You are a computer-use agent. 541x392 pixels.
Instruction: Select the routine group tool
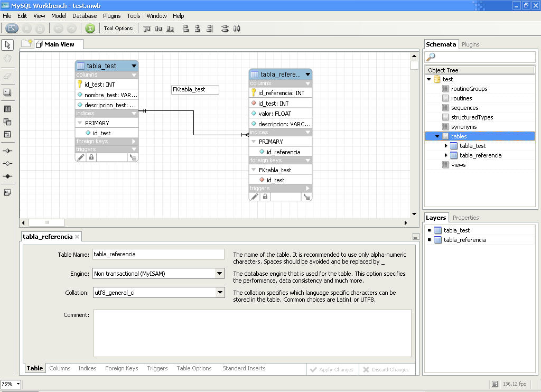point(7,134)
